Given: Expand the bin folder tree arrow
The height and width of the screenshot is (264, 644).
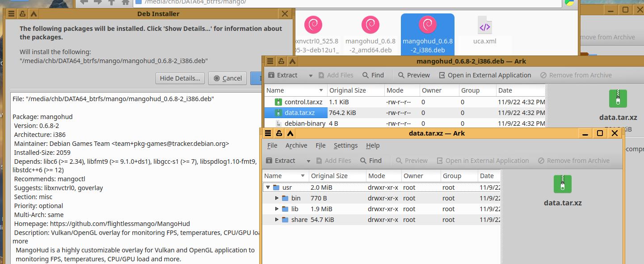Looking at the screenshot, I should click(277, 198).
